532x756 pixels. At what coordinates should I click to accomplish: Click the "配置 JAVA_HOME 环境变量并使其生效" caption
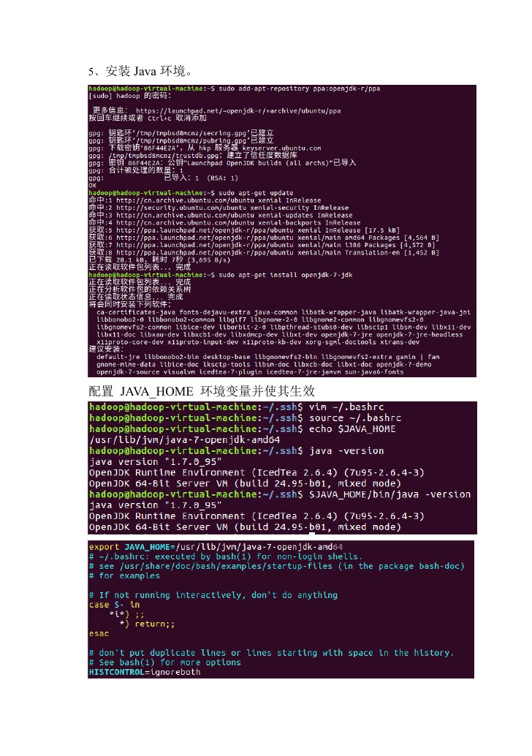[x=202, y=390]
